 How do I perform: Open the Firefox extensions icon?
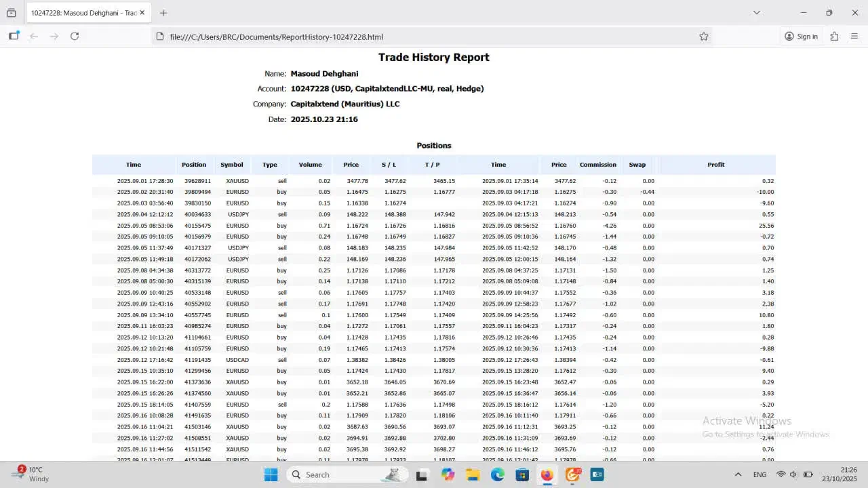834,37
